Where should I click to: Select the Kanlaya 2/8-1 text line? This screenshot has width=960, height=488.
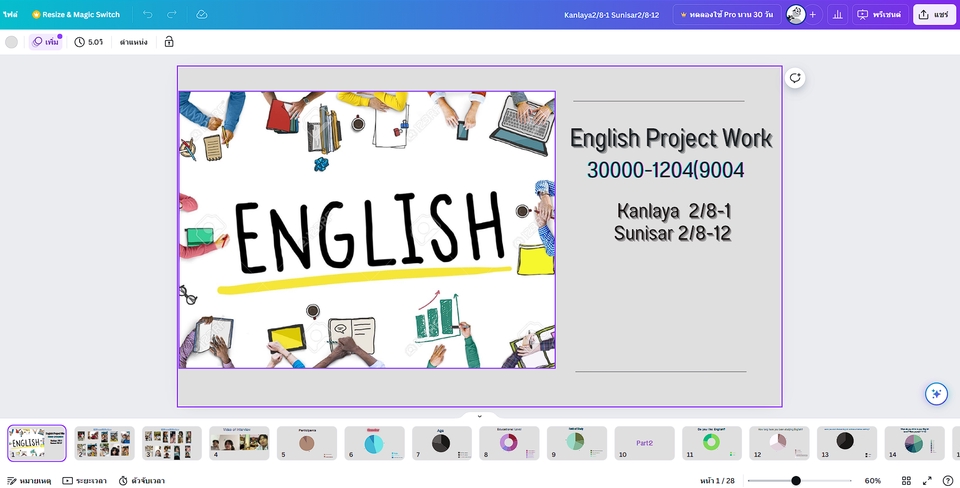click(x=674, y=211)
